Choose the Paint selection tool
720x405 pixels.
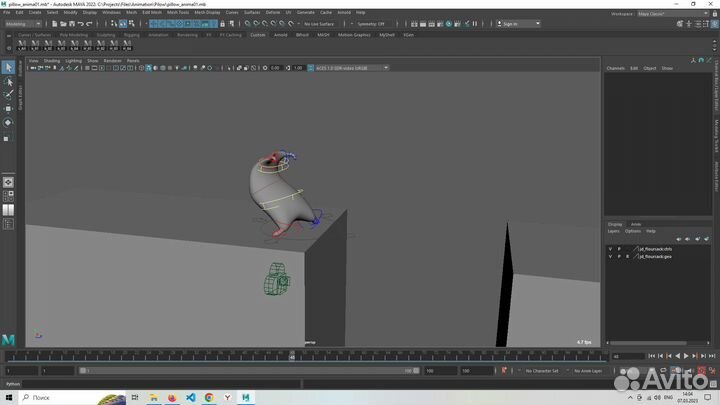(x=8, y=95)
